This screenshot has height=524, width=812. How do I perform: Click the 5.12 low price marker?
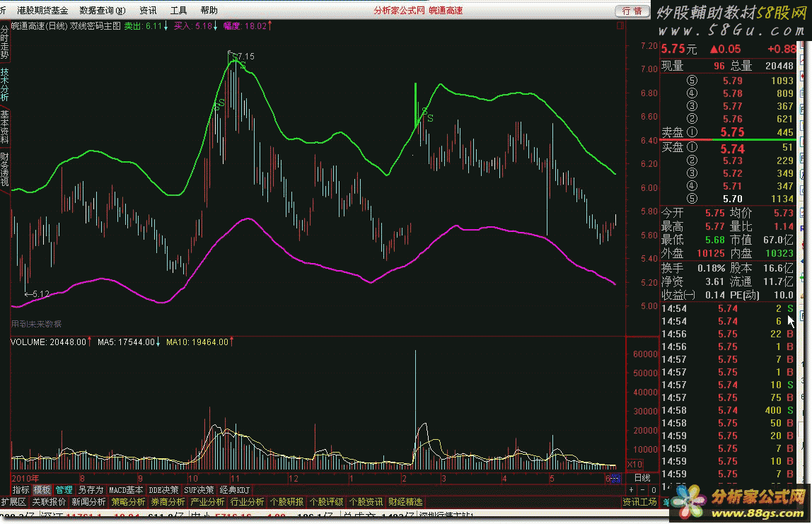coord(41,294)
